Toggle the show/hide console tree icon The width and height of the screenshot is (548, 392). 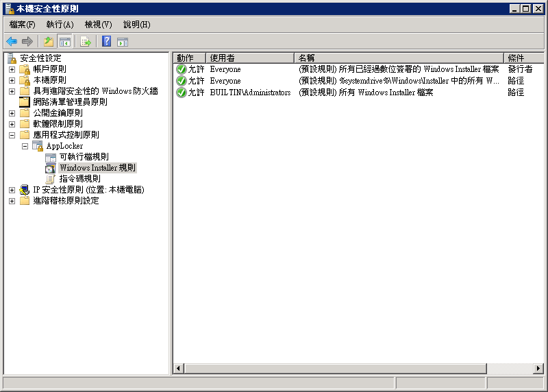click(x=64, y=42)
